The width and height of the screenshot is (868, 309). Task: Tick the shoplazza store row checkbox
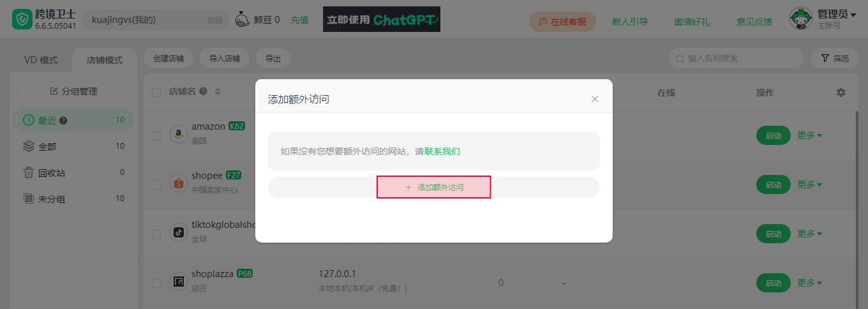(156, 283)
